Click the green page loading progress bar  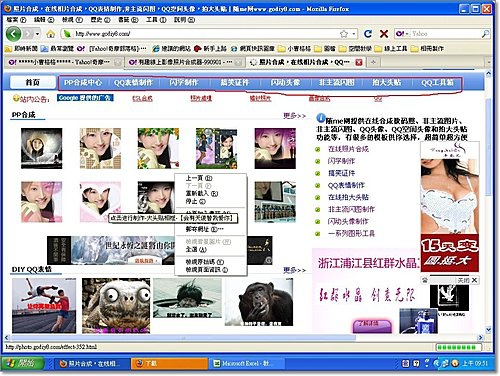(458, 347)
